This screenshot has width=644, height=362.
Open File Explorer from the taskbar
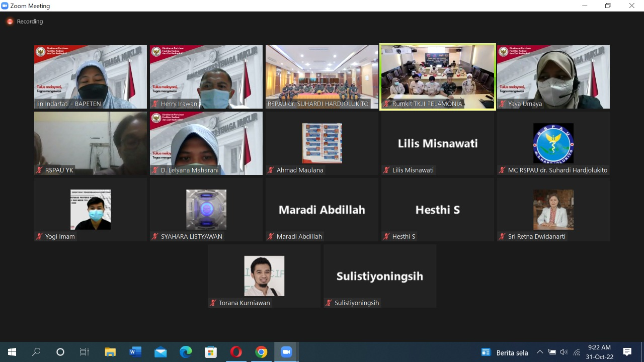pyautogui.click(x=110, y=352)
